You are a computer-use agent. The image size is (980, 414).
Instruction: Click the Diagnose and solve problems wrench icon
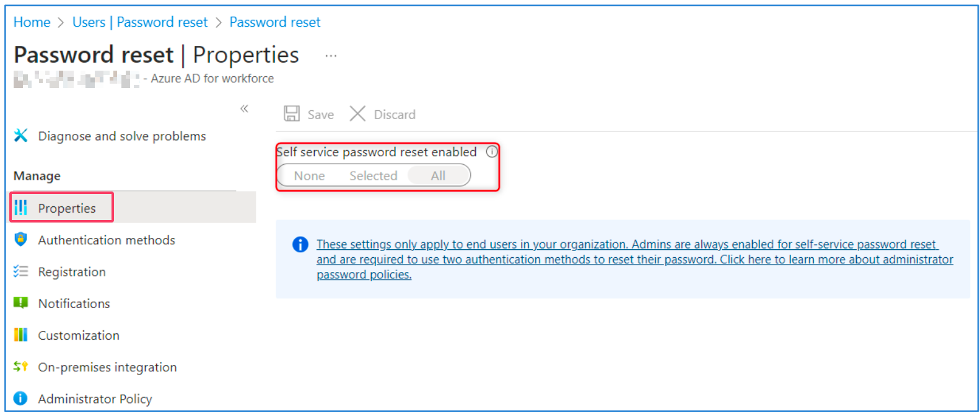pos(20,136)
